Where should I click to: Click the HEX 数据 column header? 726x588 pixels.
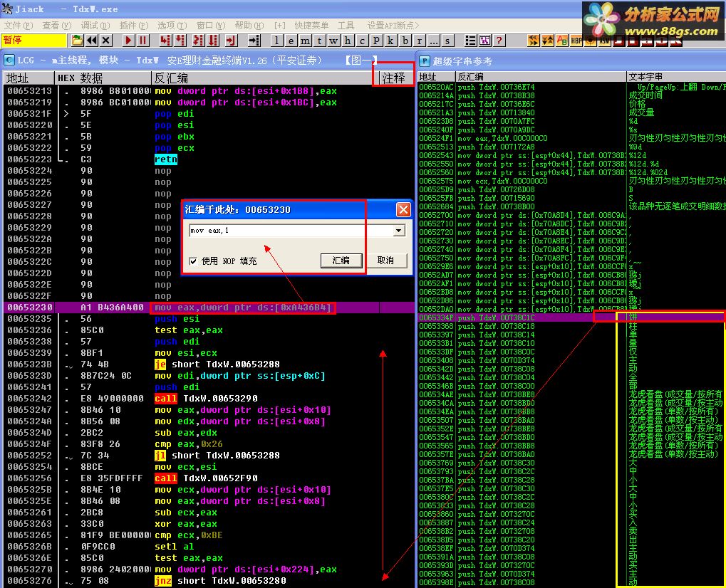(103, 78)
